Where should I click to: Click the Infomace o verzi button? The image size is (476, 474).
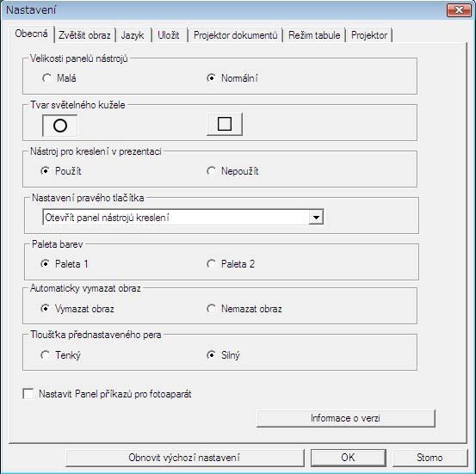click(x=345, y=418)
